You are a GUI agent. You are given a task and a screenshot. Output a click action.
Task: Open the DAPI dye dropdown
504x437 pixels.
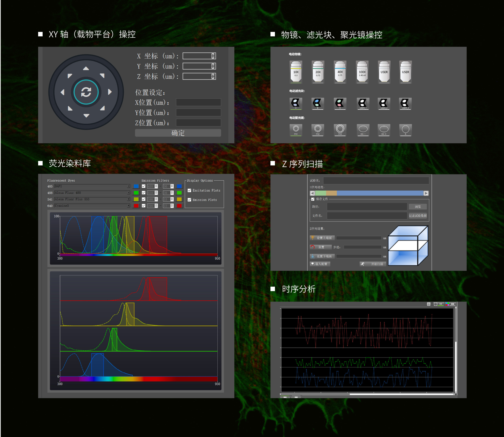(x=128, y=186)
